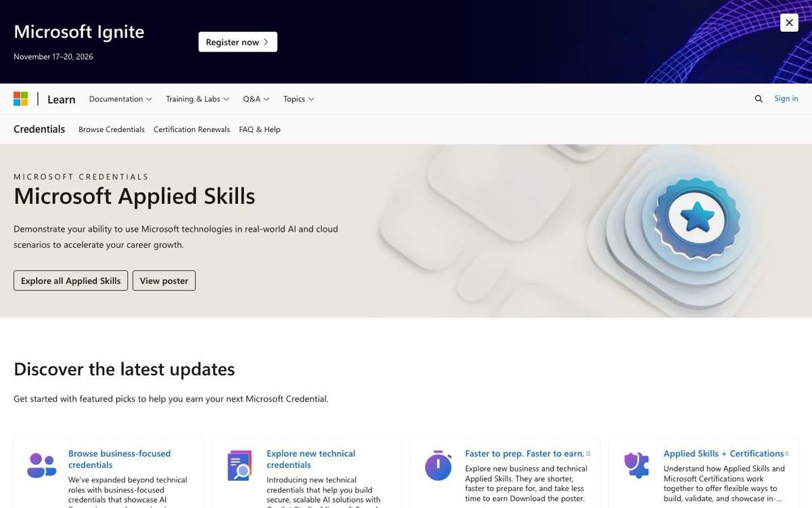Open the Q&A dropdown menu
812x508 pixels.
(256, 99)
